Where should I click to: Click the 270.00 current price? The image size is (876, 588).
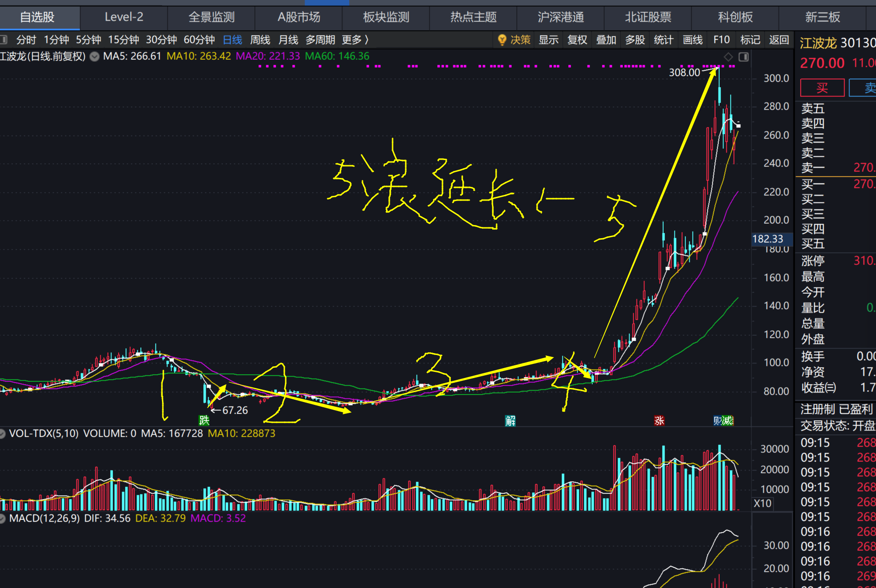[822, 63]
